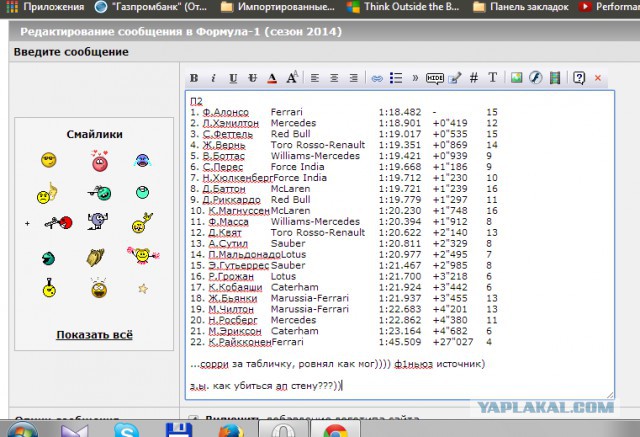
Task: Open the Think Outside the B... bookmark
Action: coord(403,7)
